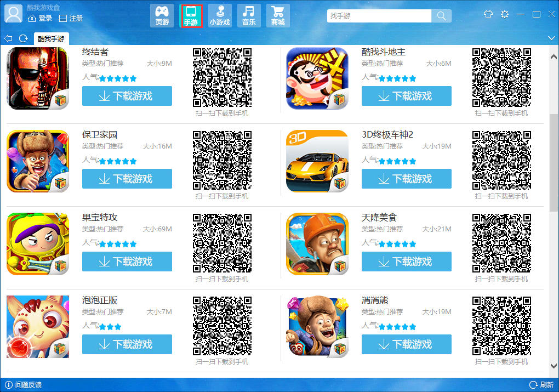The height and width of the screenshot is (392, 559).
Task: Click the 酷我斗地主 game title
Action: (x=384, y=52)
